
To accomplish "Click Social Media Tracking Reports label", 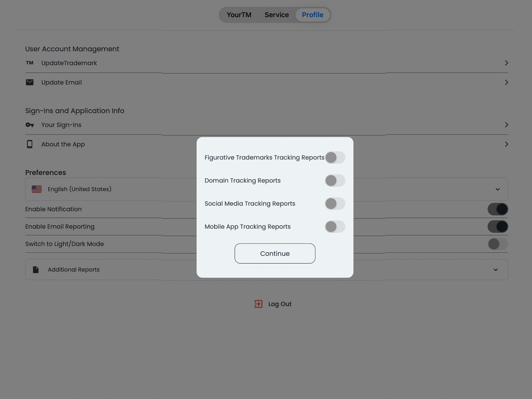I will (250, 204).
